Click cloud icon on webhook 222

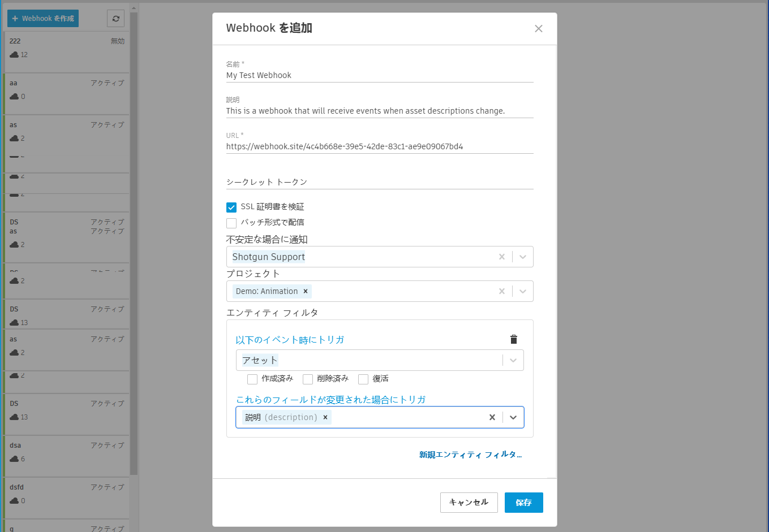point(14,55)
